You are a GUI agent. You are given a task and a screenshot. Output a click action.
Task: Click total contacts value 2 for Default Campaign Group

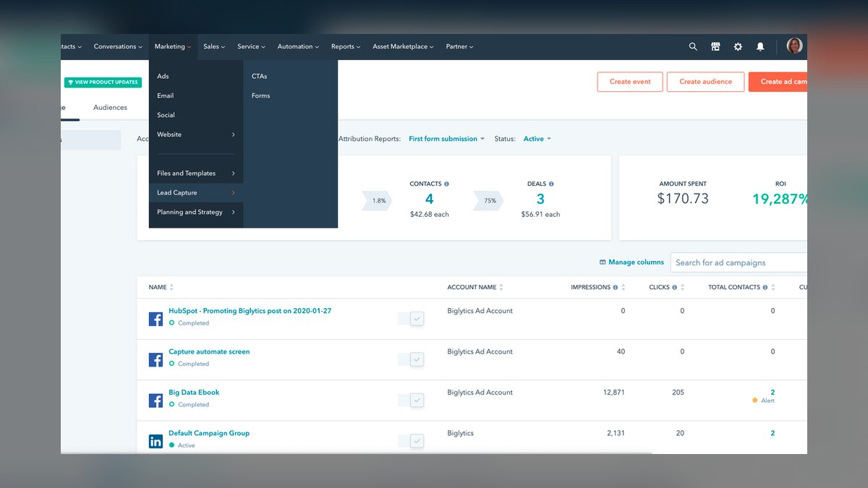pos(773,433)
